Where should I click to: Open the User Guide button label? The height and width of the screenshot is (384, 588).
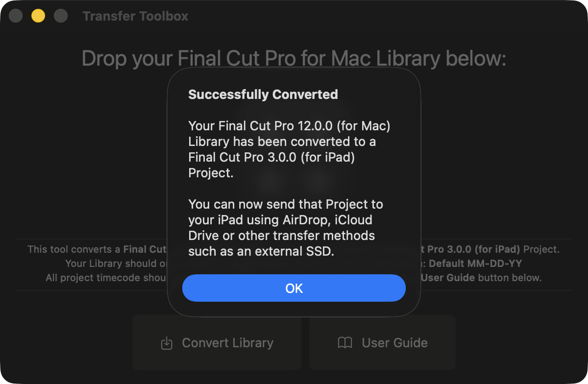coord(394,343)
